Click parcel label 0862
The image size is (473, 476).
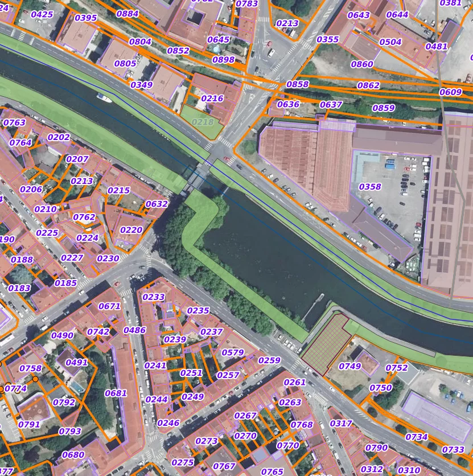368,85
